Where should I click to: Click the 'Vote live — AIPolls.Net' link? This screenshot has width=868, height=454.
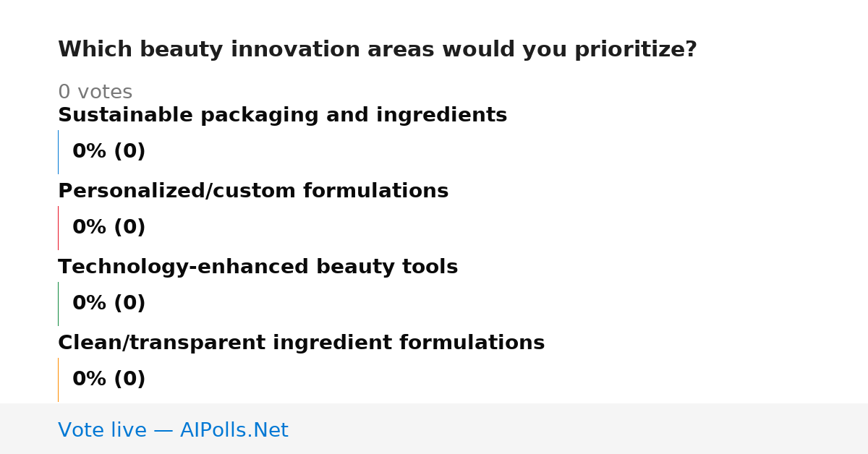click(173, 430)
